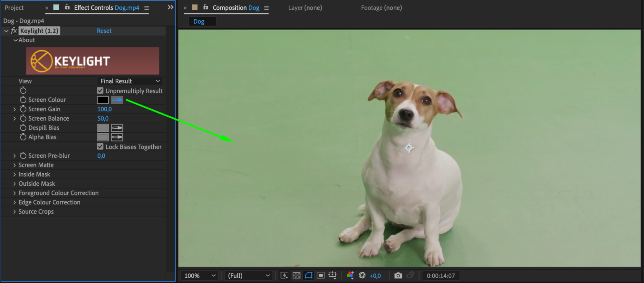Uncheck Unpremultiply Result checkbox
This screenshot has width=644, height=283.
click(x=100, y=91)
